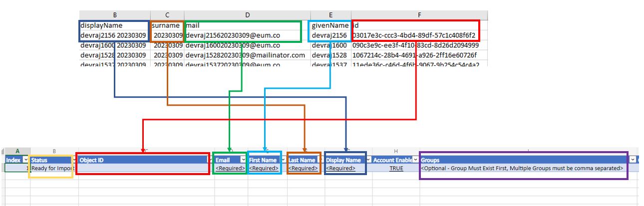Select the devraj215620230309@eum.co mail cell

point(242,35)
